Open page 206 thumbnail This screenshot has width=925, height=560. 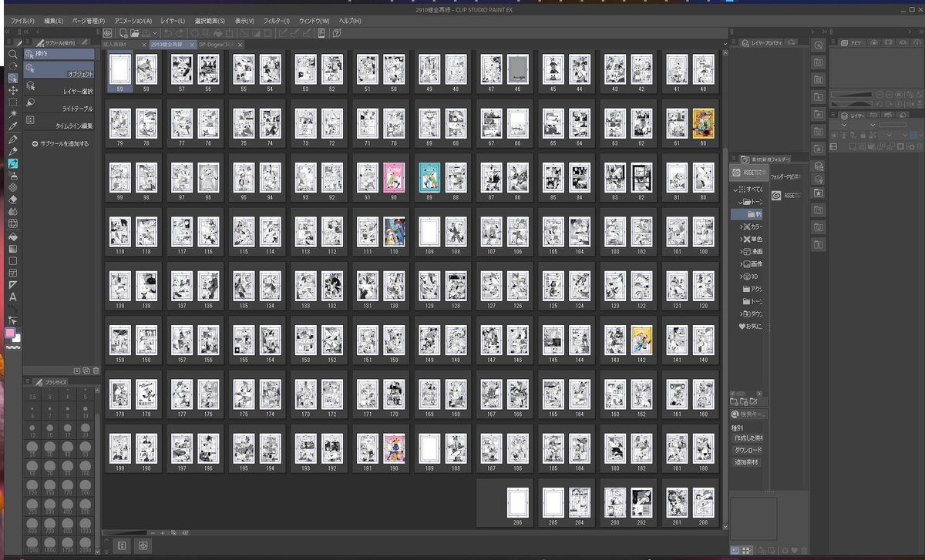(x=517, y=503)
